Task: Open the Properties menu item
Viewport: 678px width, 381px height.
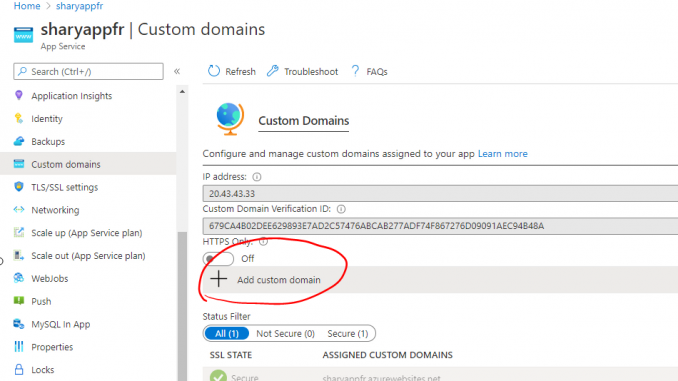Action: [52, 347]
